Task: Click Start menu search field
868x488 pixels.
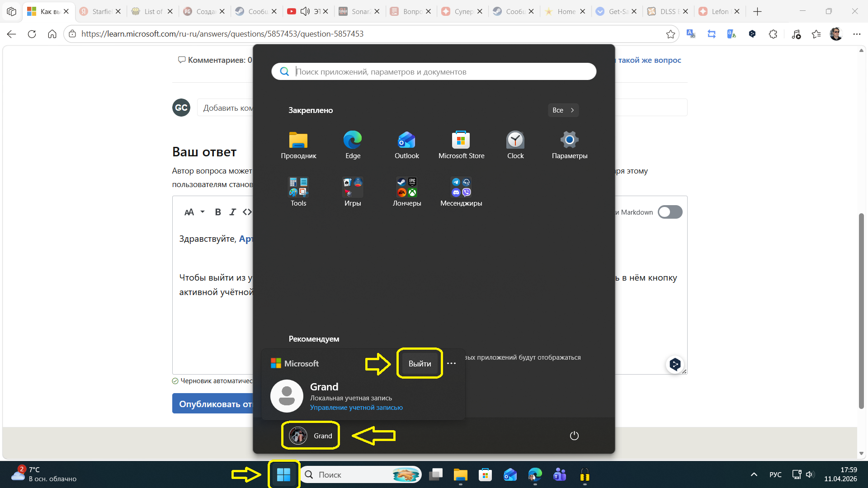Action: [x=434, y=71]
